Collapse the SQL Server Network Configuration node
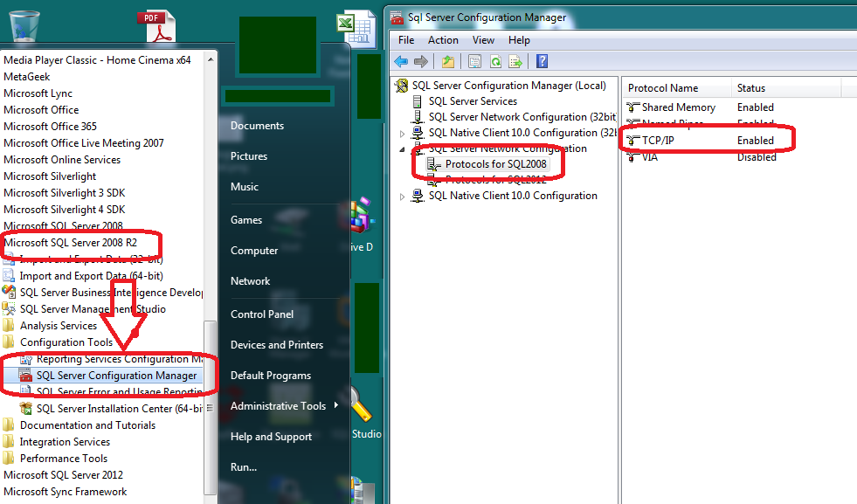This screenshot has height=504, width=857. (x=402, y=149)
